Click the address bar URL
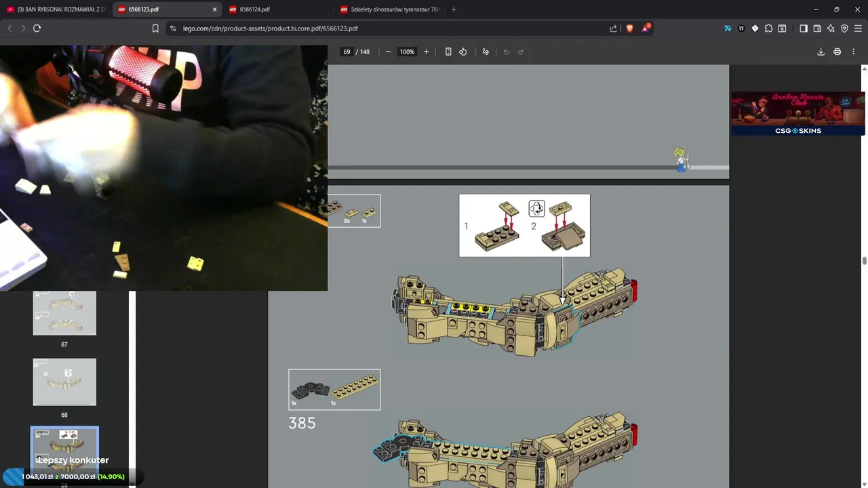The image size is (868, 488). pos(270,28)
